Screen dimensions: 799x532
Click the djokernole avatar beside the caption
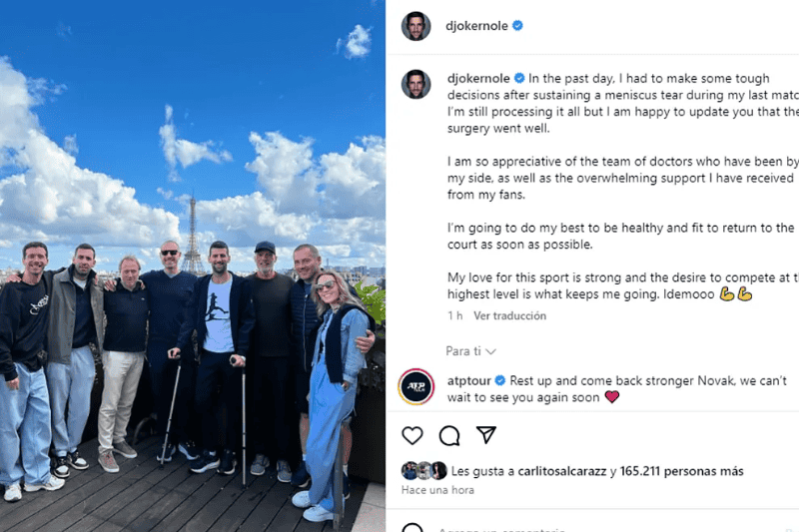[415, 84]
